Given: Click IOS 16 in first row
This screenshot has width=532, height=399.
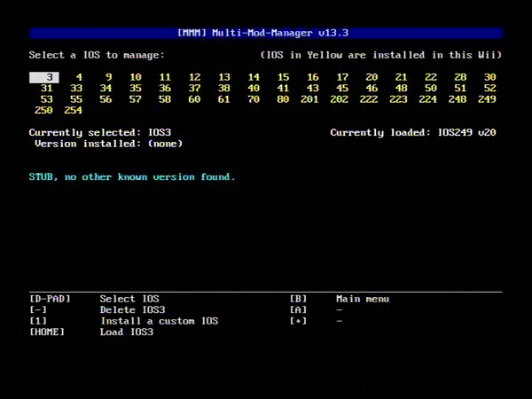Looking at the screenshot, I should pyautogui.click(x=312, y=77).
